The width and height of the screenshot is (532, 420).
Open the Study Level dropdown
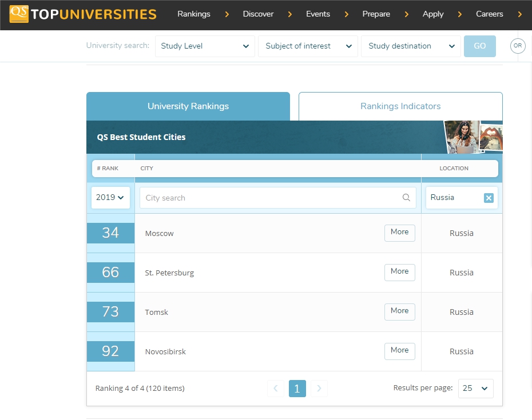pos(205,46)
